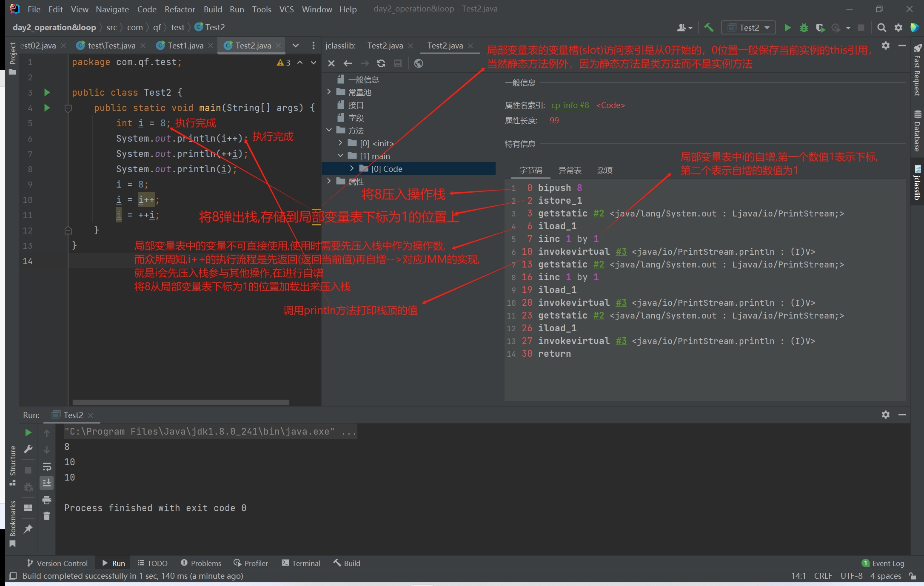The image size is (924, 586).
Task: Switch to the 异常表 tab
Action: [570, 171]
